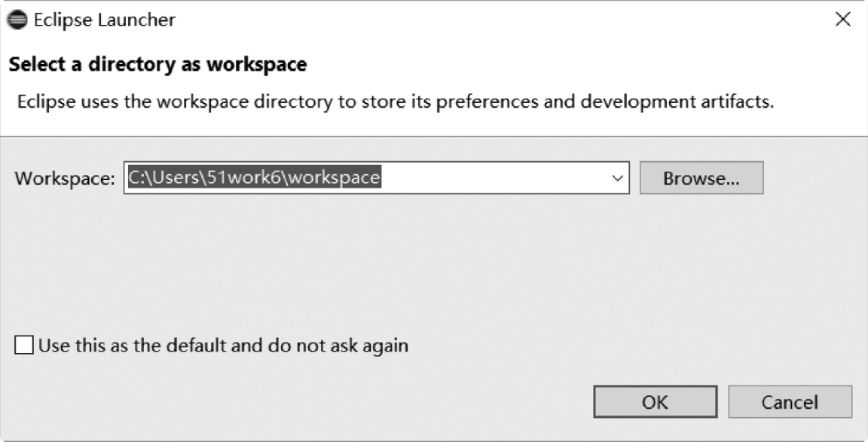This screenshot has width=868, height=442.
Task: Click 'do not ask again' portion of label
Action: click(338, 345)
